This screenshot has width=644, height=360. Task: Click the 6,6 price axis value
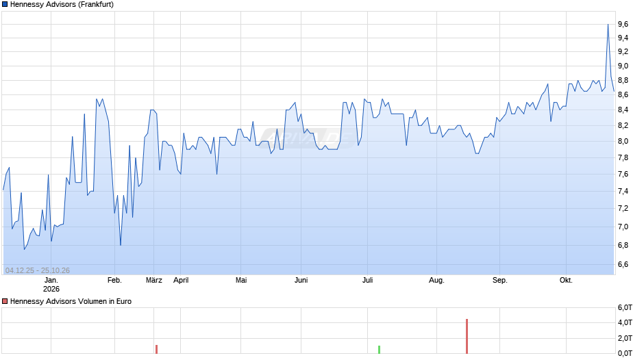623,264
